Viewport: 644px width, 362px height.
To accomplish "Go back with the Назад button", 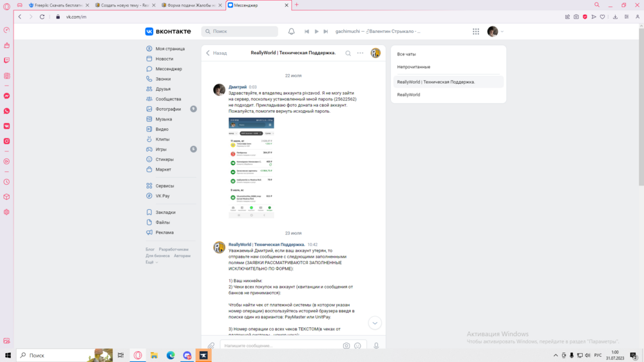I will pos(216,53).
